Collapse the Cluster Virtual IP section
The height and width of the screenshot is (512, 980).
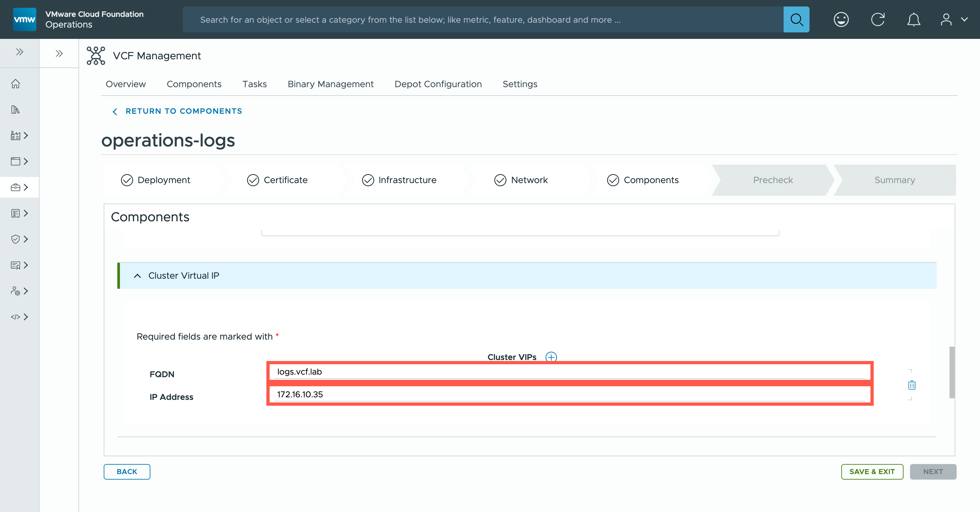137,276
